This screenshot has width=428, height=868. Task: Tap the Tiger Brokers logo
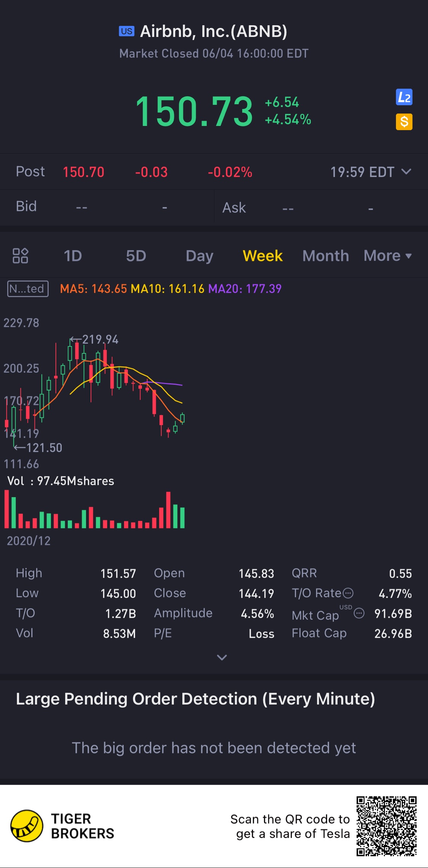tap(63, 826)
